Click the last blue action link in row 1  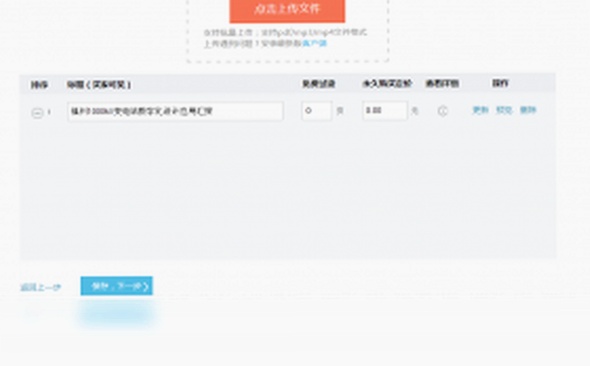pos(528,110)
